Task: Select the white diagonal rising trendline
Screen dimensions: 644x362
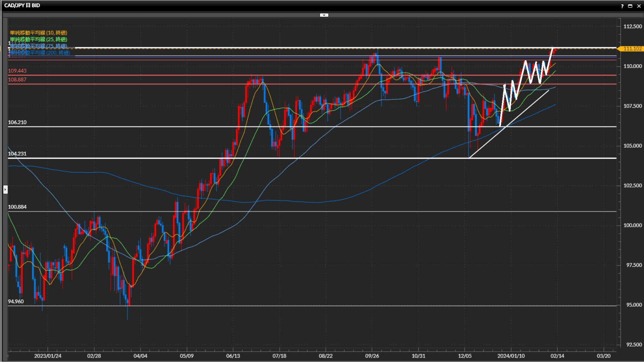Action: [x=530, y=106]
